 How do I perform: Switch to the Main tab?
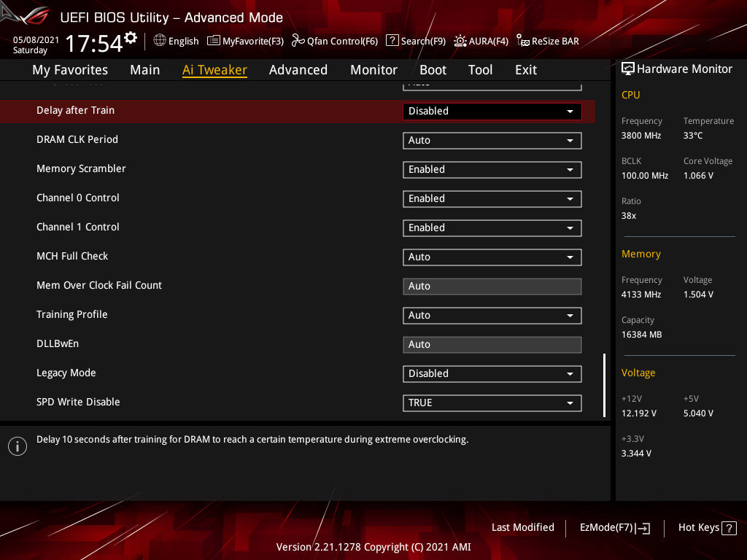click(145, 70)
